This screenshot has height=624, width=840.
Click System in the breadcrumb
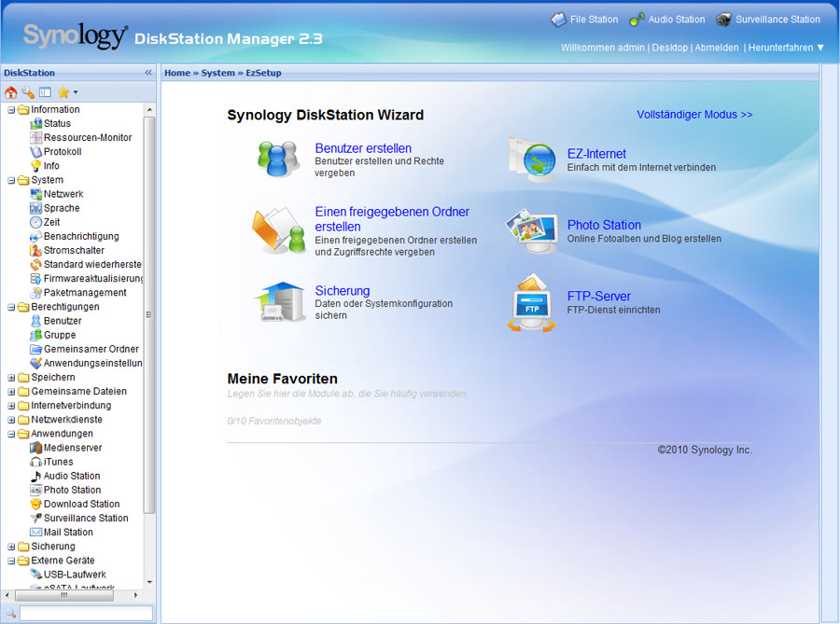click(x=218, y=73)
